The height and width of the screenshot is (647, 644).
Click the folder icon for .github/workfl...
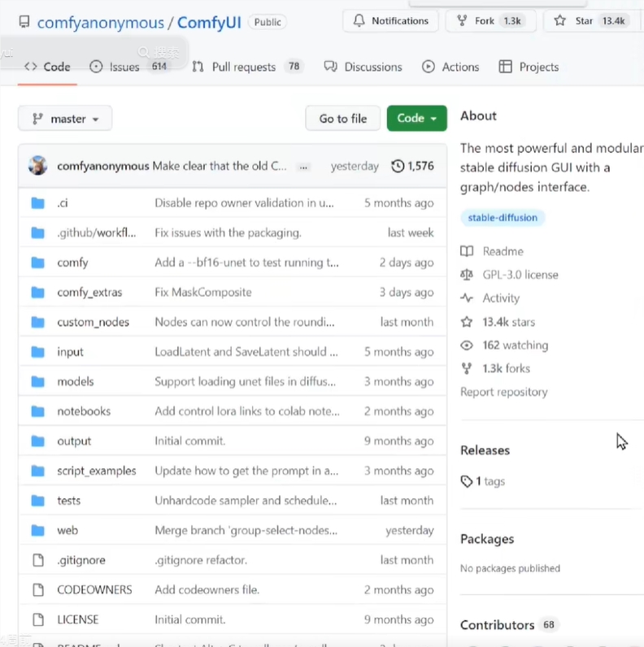pos(37,232)
